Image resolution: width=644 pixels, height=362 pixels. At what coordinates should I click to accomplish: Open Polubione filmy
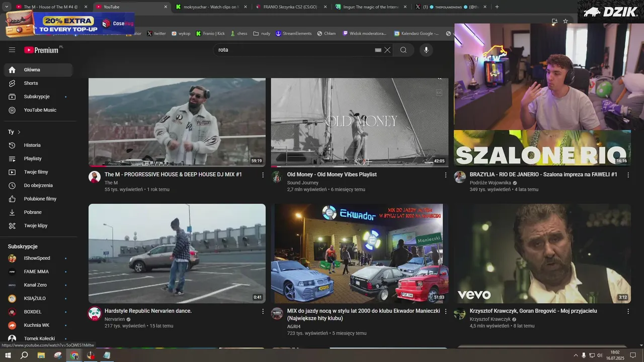38,199
